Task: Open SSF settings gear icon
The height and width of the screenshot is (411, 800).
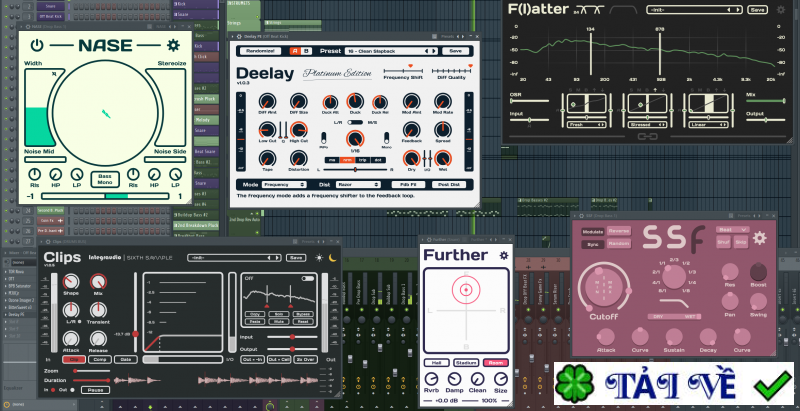Action: 760,238
